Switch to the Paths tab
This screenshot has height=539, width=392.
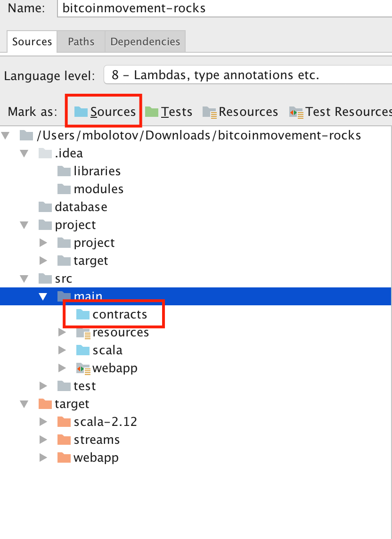(81, 41)
